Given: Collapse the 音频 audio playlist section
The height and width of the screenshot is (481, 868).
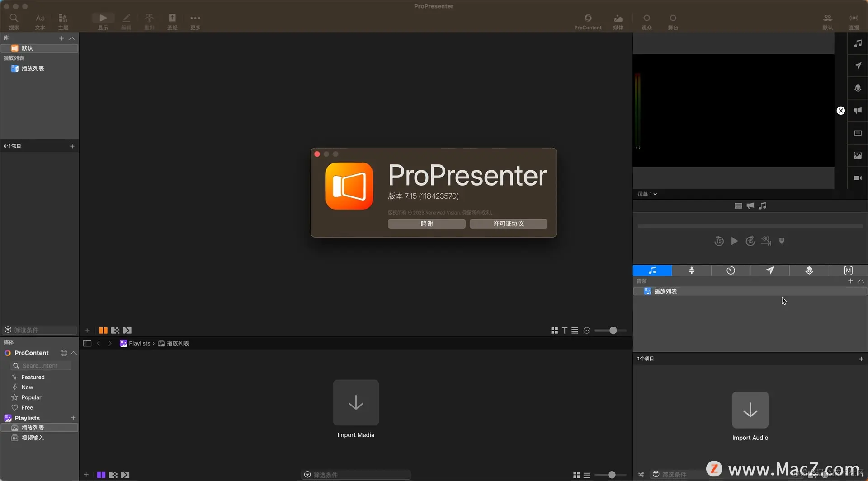Looking at the screenshot, I should 861,281.
